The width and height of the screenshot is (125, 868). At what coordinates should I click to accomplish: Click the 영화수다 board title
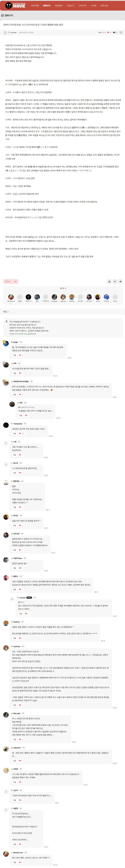pos(9,15)
